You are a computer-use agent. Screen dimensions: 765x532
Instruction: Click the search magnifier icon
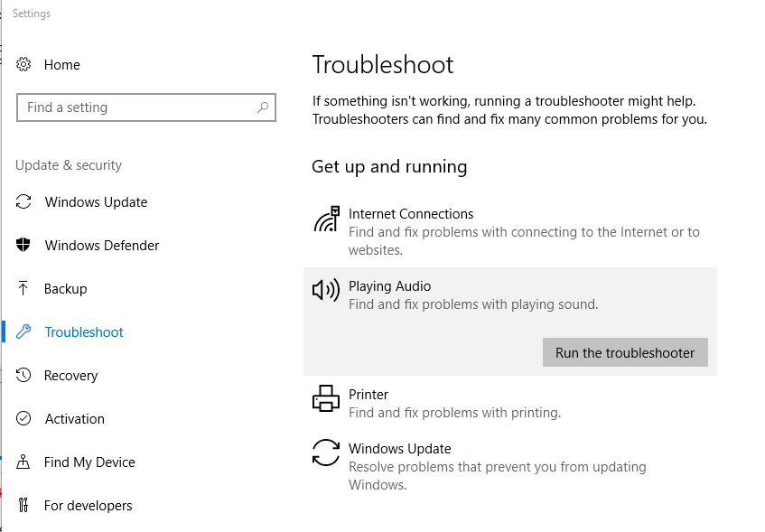(262, 107)
